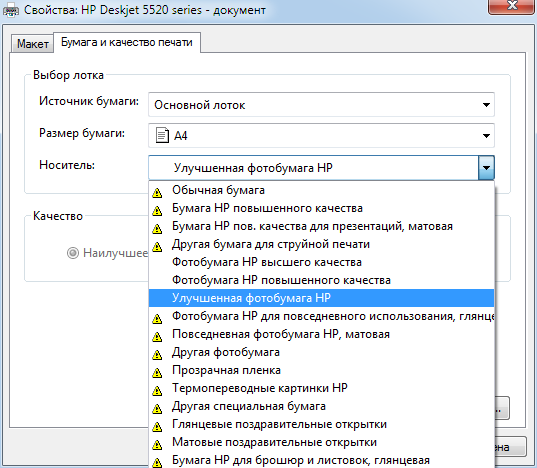The height and width of the screenshot is (468, 537).
Task: Choose Обычная бумага from the list
Action: (x=321, y=190)
